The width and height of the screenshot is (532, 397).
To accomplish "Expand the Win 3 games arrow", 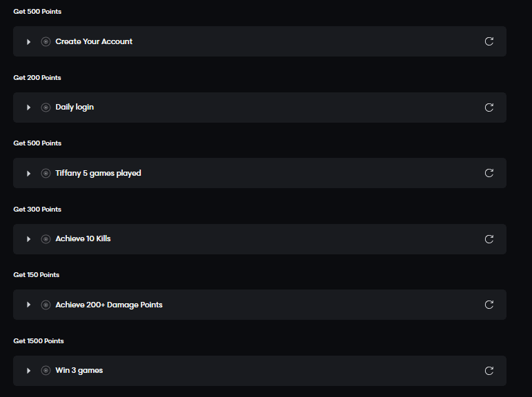I will pyautogui.click(x=29, y=371).
